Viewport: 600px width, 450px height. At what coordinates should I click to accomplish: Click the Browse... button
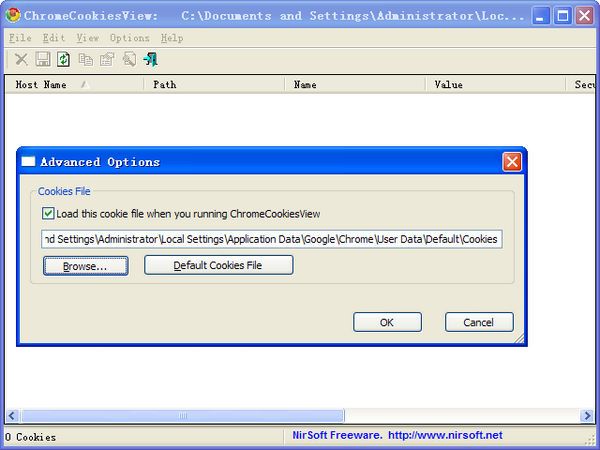[86, 266]
